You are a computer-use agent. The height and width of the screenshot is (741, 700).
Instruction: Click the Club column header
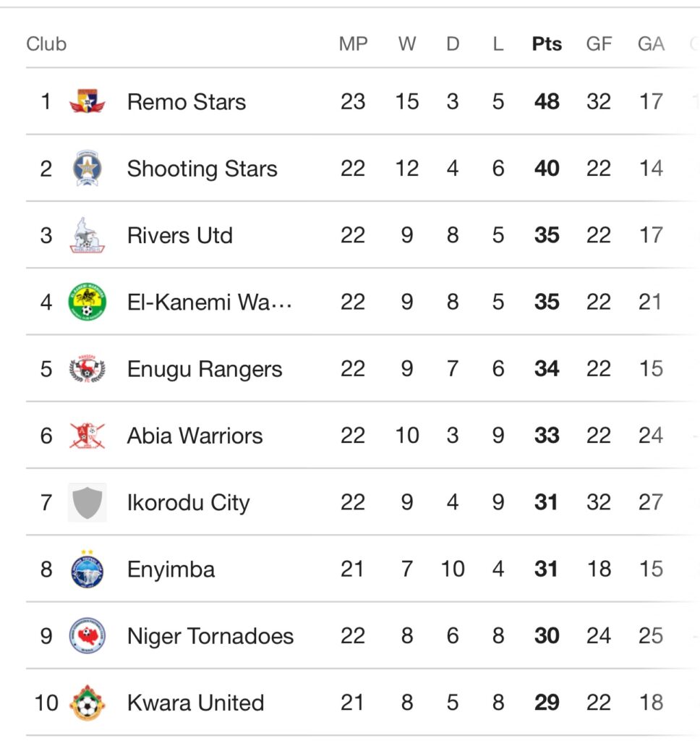[46, 44]
